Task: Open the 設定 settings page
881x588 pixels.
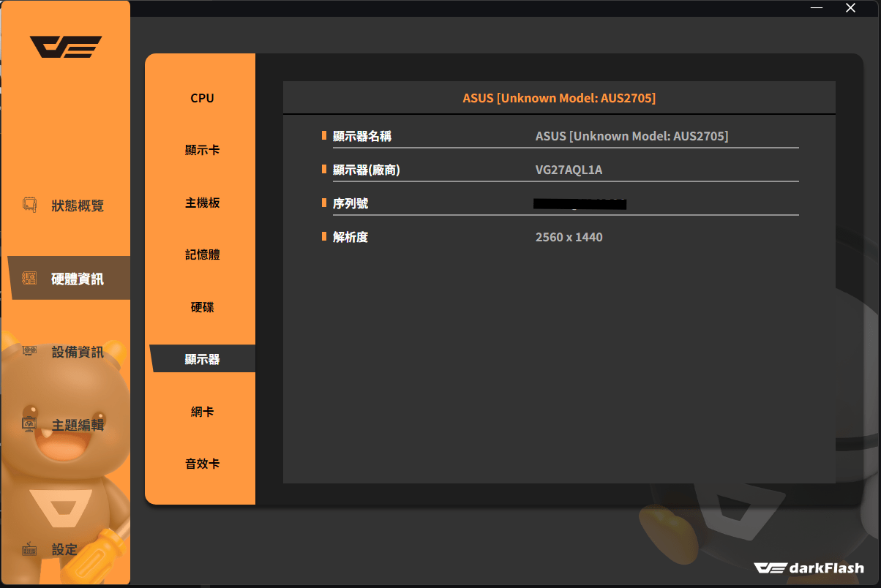Action: [x=64, y=549]
